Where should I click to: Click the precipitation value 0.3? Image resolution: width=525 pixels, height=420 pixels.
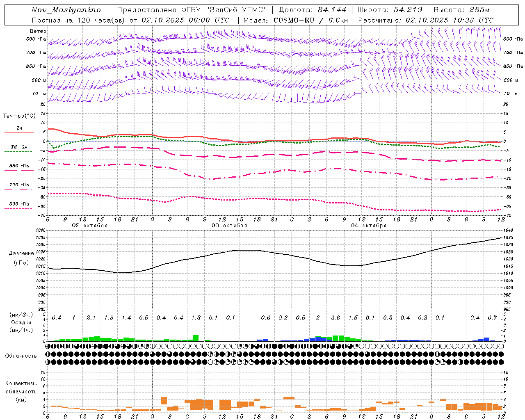(x=422, y=318)
